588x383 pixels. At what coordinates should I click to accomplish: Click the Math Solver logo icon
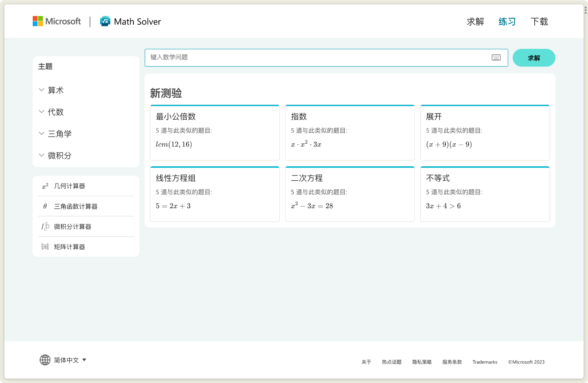[104, 21]
